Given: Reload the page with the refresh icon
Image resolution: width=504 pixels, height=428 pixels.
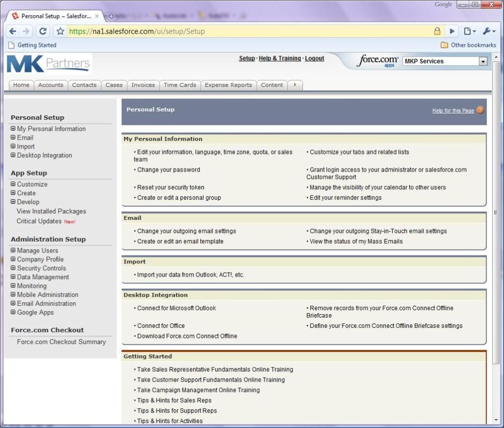Looking at the screenshot, I should (x=43, y=31).
